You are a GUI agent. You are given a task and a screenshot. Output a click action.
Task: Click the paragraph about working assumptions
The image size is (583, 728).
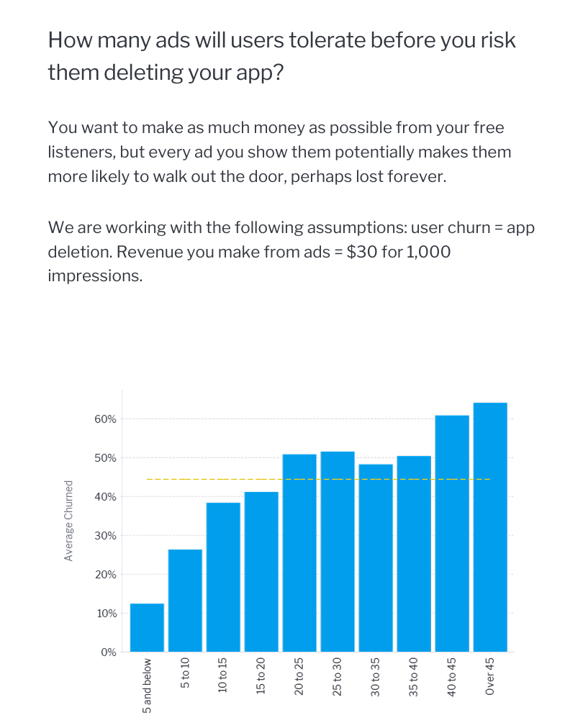[291, 252]
